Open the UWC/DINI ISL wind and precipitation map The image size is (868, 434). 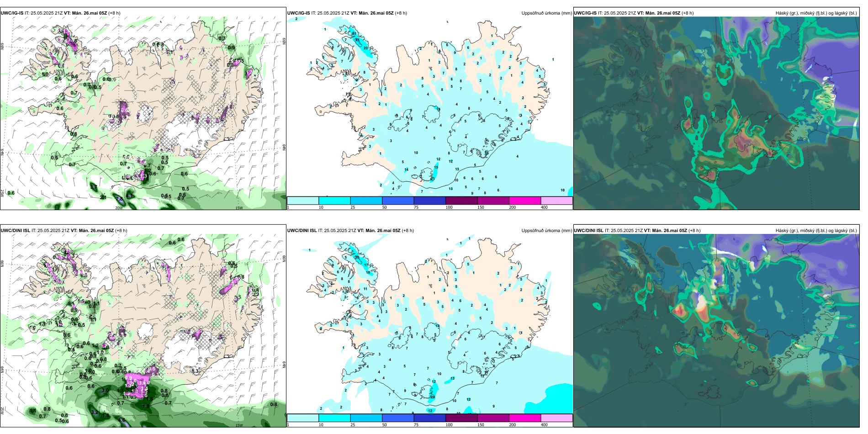(x=143, y=331)
